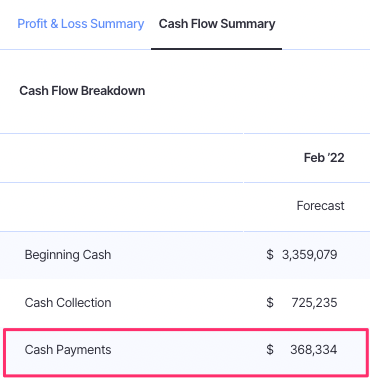This screenshot has height=378, width=370.
Task: Select the Beginning Cash row label
Action: (68, 255)
